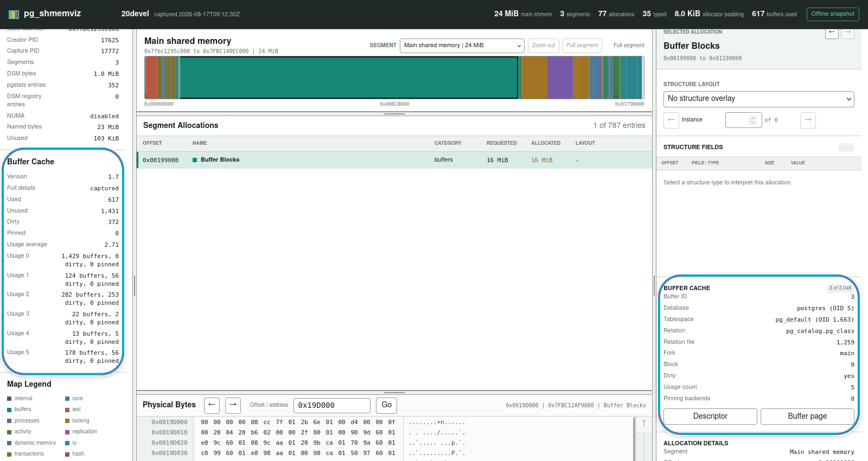
Task: Click the activity legend color square
Action: point(9,432)
